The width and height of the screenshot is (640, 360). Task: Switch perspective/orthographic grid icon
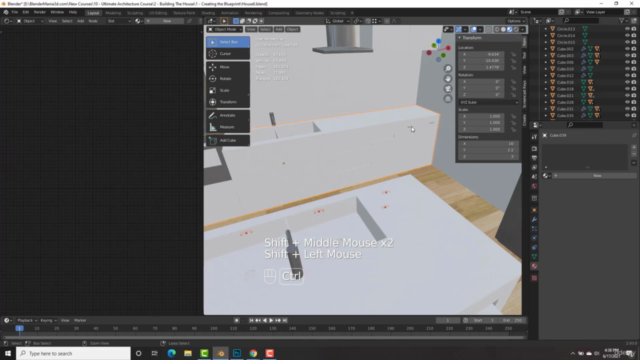pos(448,99)
